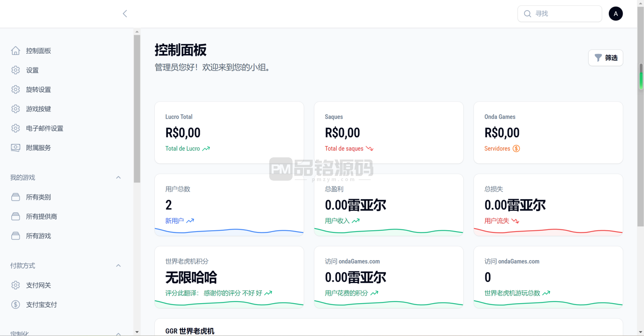644x336 pixels.
Task: Collapse the 付款方式 sidebar section
Action: pyautogui.click(x=118, y=266)
